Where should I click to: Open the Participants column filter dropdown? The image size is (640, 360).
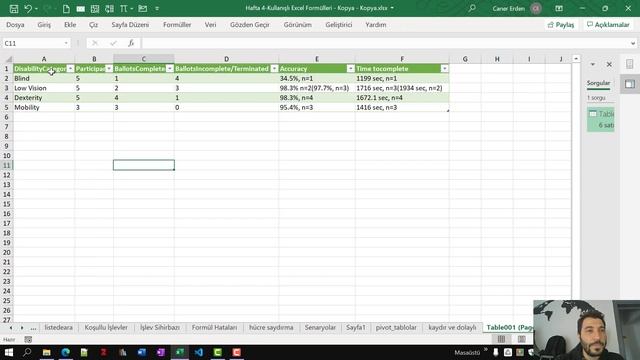coord(109,69)
